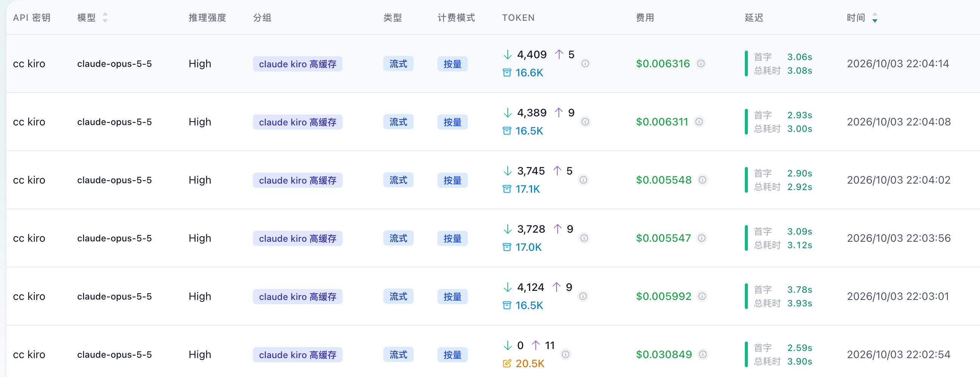Click the info icon beside cost $0.030849

pos(703,354)
